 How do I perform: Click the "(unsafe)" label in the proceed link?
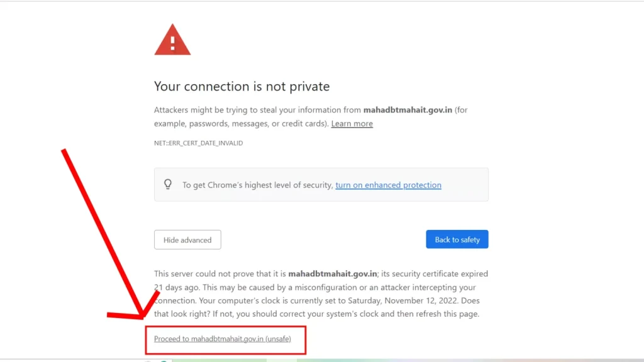coord(277,338)
